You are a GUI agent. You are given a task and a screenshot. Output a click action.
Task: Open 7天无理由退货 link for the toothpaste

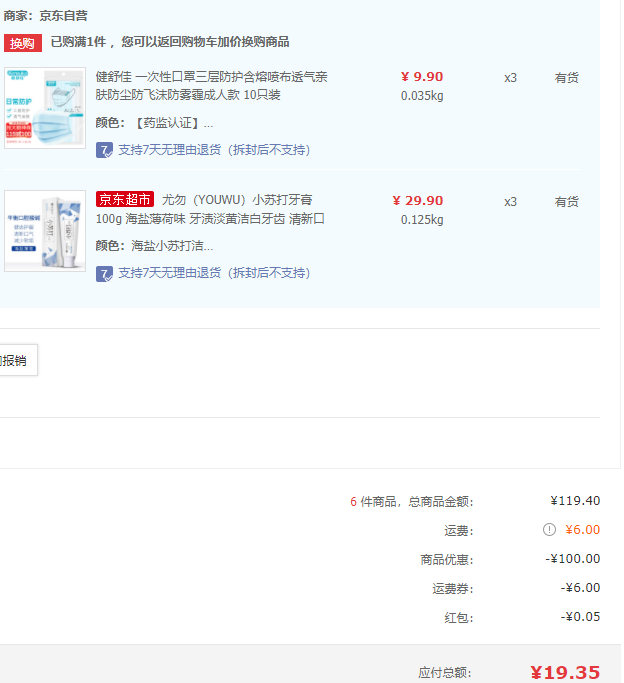tap(214, 273)
